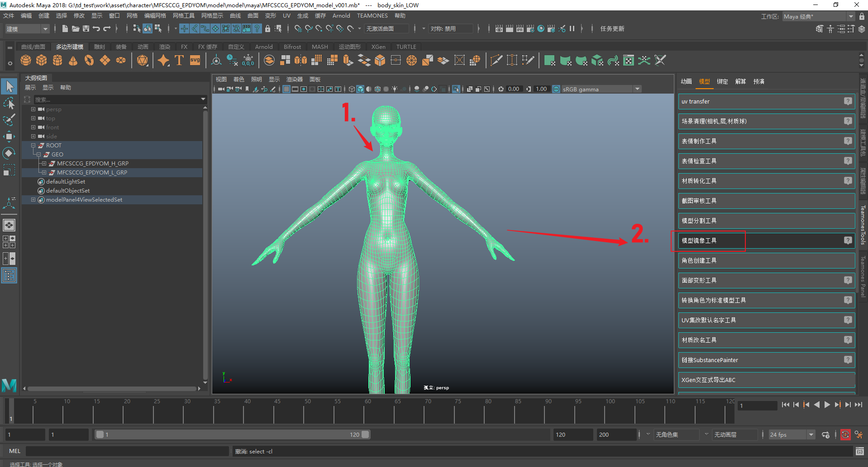Select the polygon torus shelf icon
868x467 pixels.
(89, 60)
